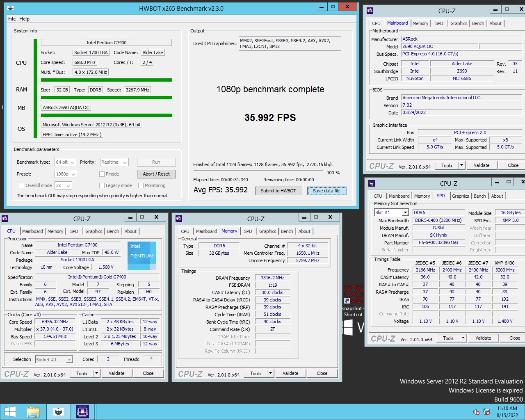Click the network status tray icon
525x420 pixels.
pyautogui.click(x=487, y=412)
